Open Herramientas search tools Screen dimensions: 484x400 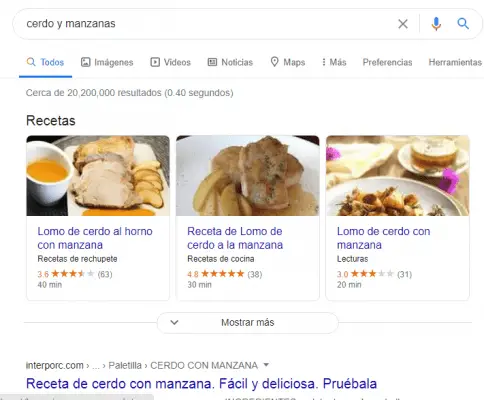pyautogui.click(x=455, y=62)
